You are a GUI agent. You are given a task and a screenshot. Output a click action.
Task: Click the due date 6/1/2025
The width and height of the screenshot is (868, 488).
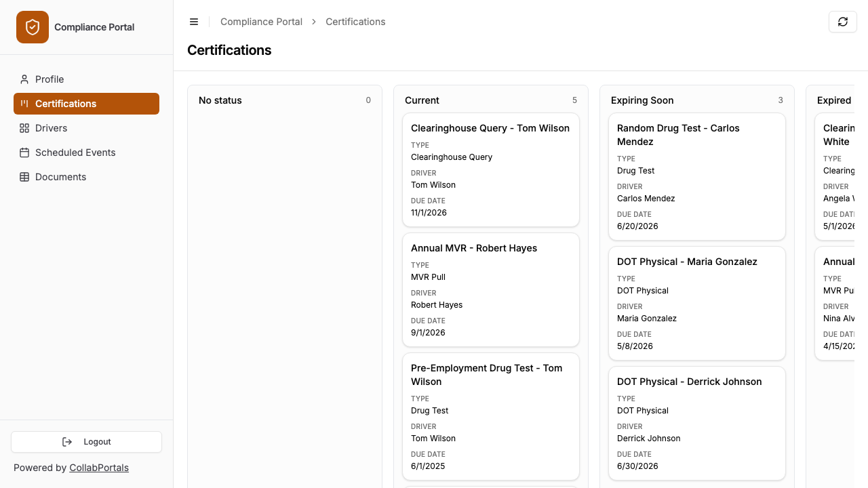pos(428,466)
